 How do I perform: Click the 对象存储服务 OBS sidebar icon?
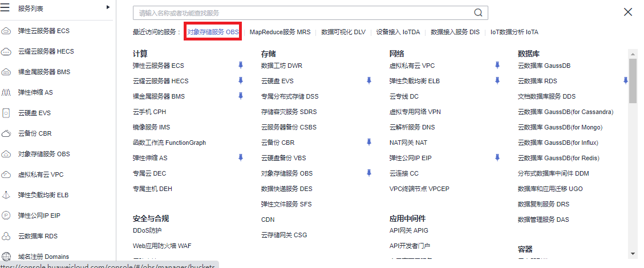[6, 155]
